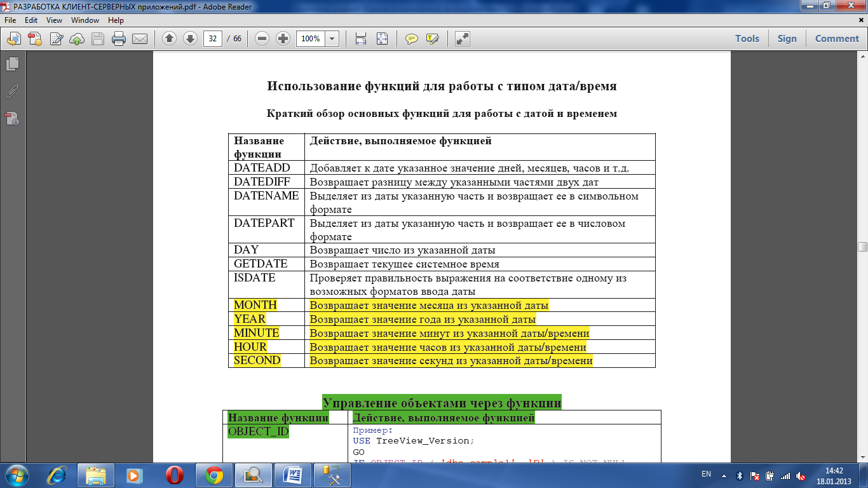Open Microsoft Word from the taskbar

(x=294, y=475)
